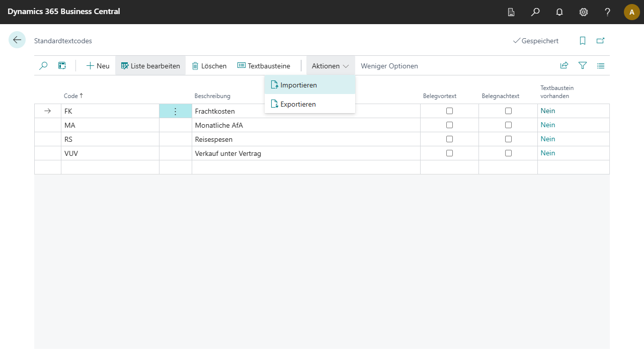Open the settings gear
This screenshot has width=644, height=362.
tap(584, 12)
